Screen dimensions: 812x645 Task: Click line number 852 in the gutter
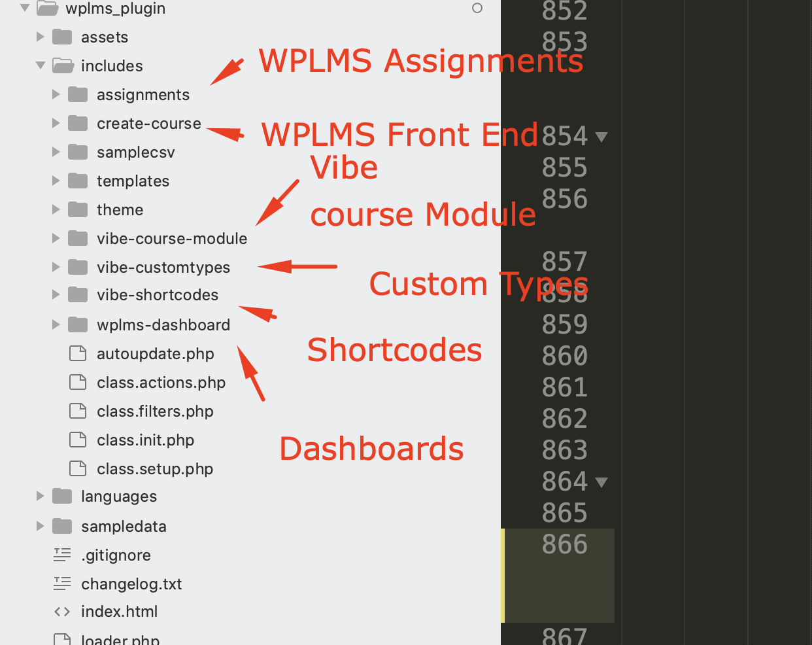coord(565,11)
